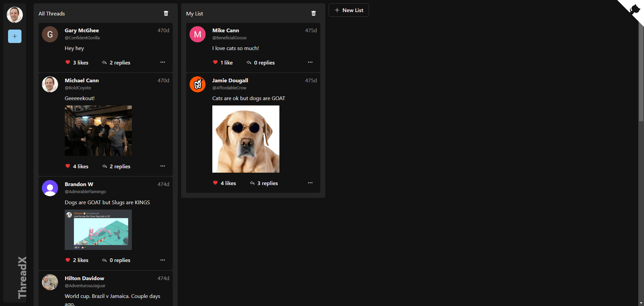Click the trash icon on All Threads column
This screenshot has height=306, width=644.
coord(166,13)
